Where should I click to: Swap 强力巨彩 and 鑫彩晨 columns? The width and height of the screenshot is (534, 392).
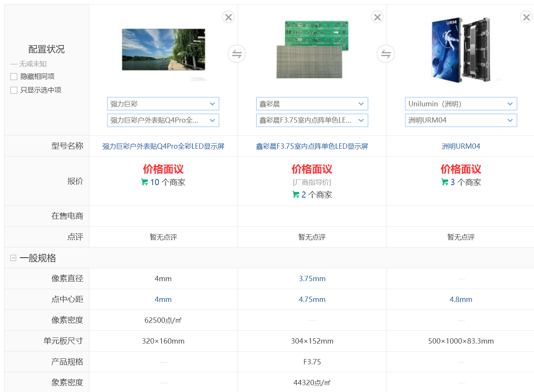pyautogui.click(x=237, y=54)
